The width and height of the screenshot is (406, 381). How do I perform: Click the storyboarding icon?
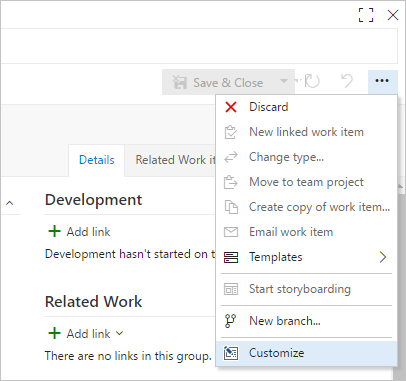click(x=231, y=289)
